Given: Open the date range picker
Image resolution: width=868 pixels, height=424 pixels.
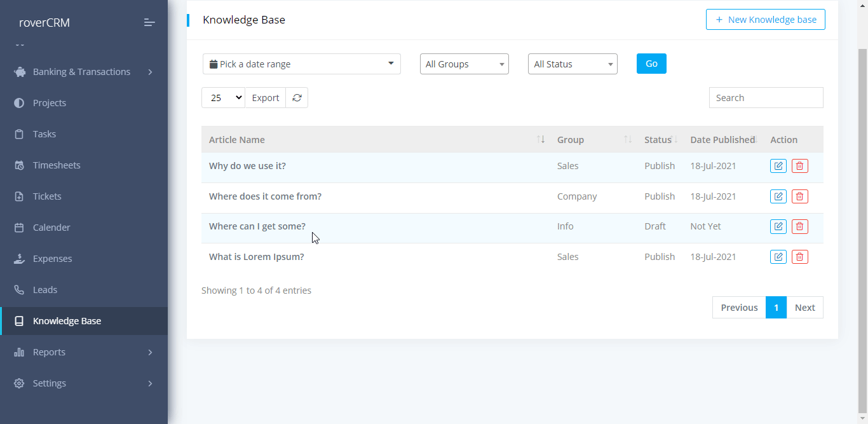Looking at the screenshot, I should [301, 64].
